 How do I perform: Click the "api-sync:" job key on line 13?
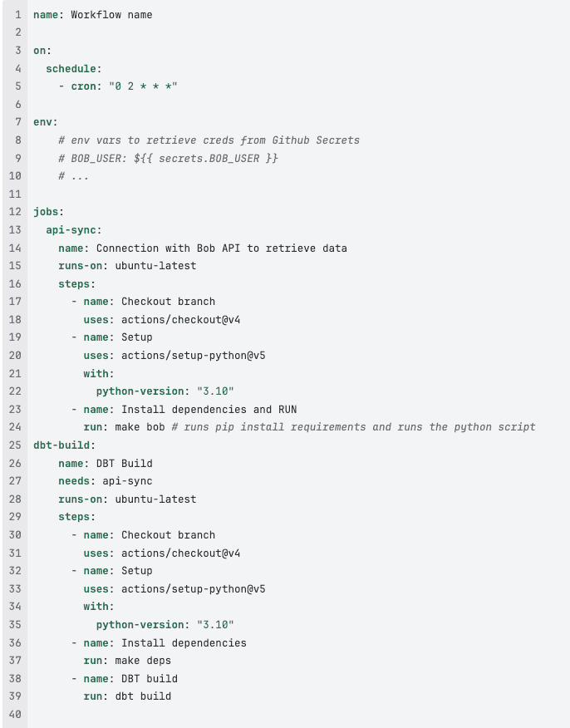tap(74, 230)
